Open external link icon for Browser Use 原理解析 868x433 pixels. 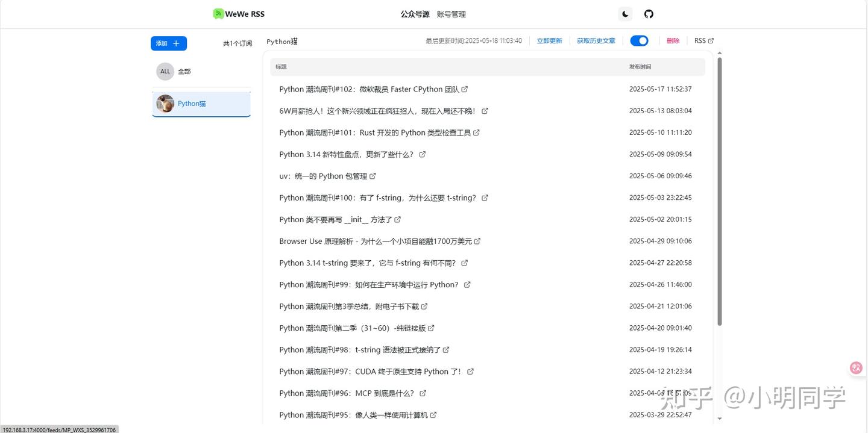click(477, 241)
